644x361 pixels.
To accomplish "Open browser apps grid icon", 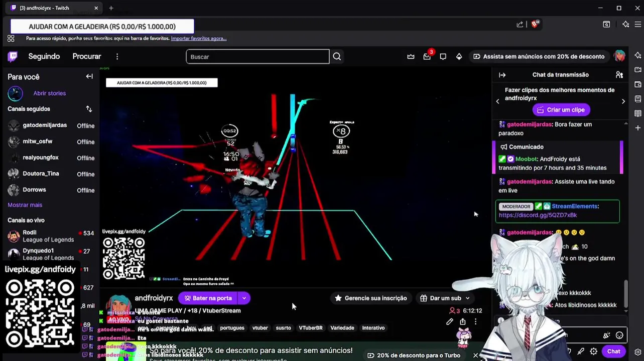I will (x=11, y=39).
